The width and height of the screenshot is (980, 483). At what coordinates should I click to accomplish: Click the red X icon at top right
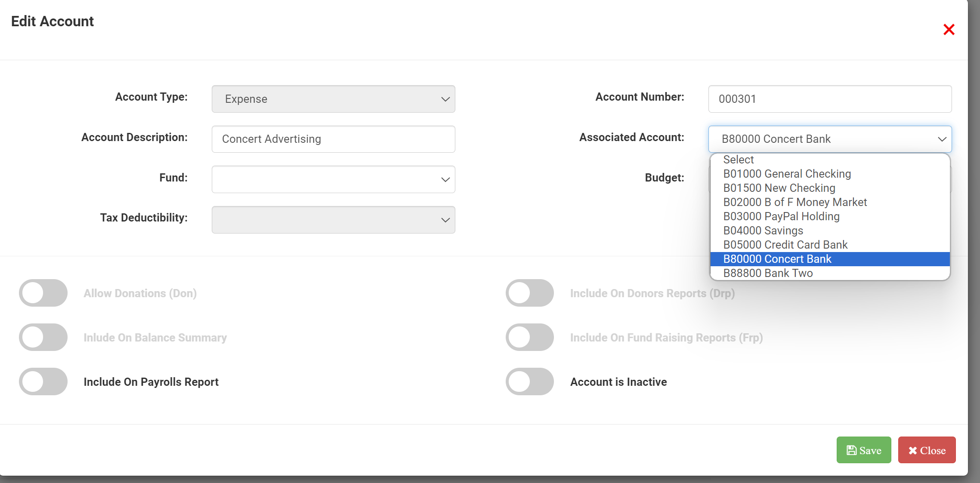click(x=949, y=30)
